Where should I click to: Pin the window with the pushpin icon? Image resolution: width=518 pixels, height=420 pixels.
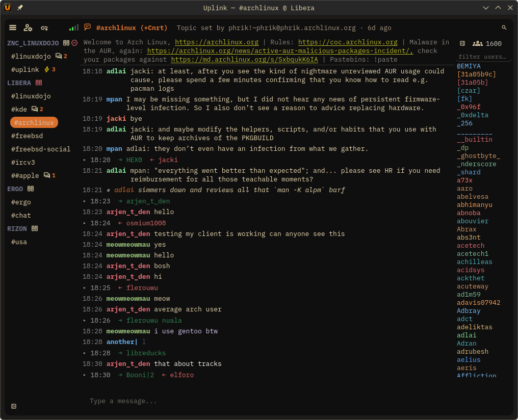(20, 7)
